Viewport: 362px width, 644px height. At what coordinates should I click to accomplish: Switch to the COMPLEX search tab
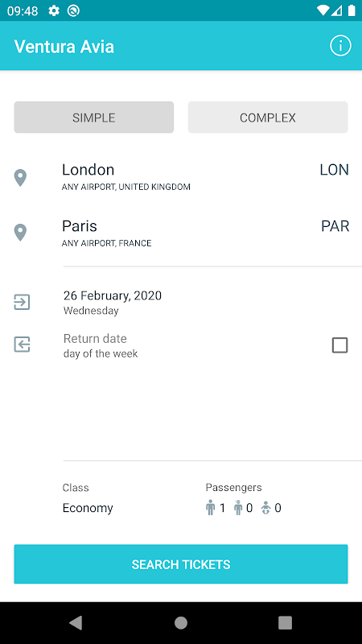pyautogui.click(x=268, y=118)
